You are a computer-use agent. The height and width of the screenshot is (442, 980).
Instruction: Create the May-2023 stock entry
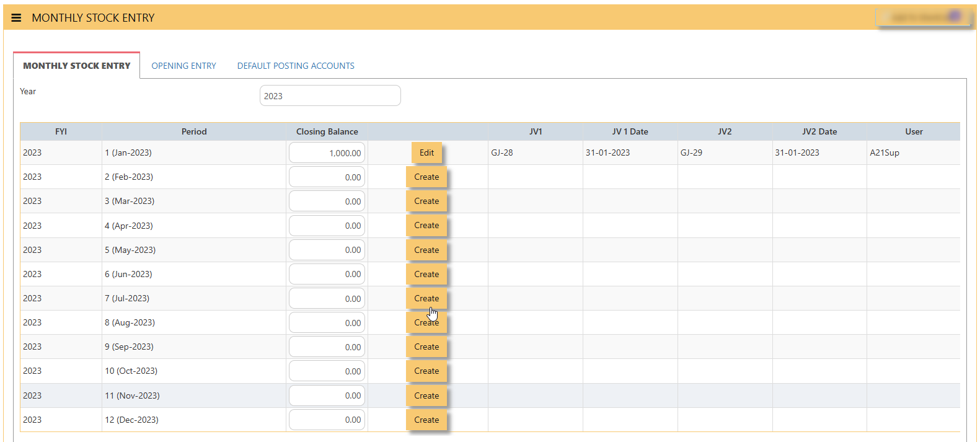(426, 250)
